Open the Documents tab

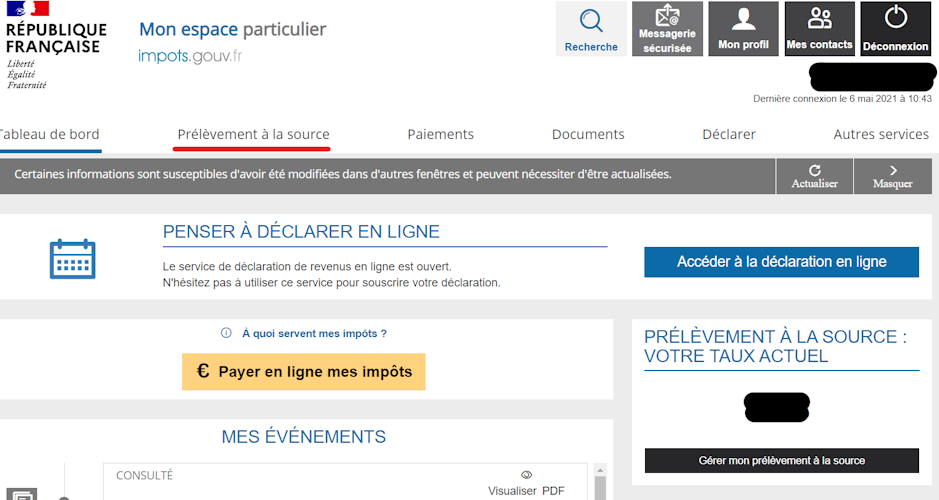[x=587, y=135]
